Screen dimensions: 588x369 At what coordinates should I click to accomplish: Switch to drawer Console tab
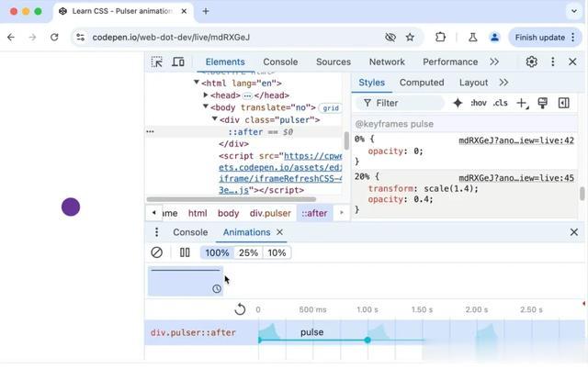[x=190, y=232]
